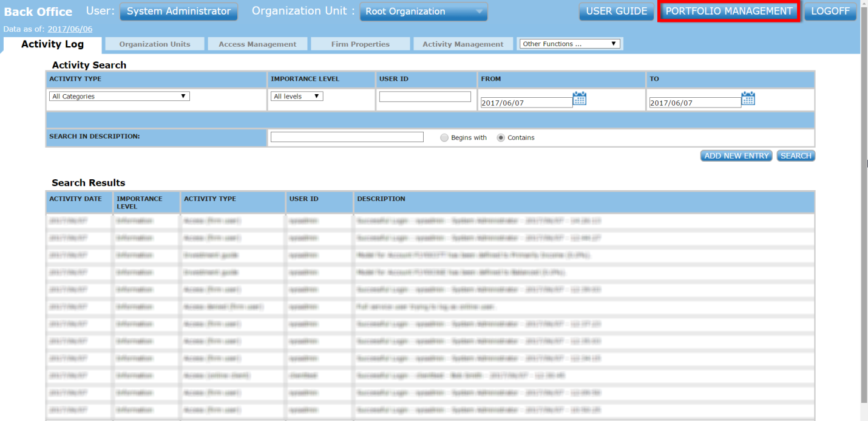Open the USER GUIDE

(616, 11)
